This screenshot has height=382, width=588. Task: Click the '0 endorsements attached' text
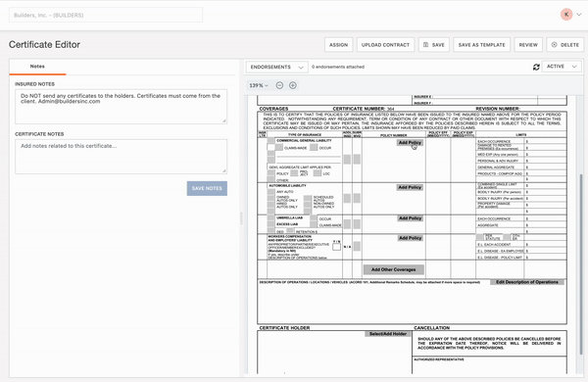[x=338, y=67]
